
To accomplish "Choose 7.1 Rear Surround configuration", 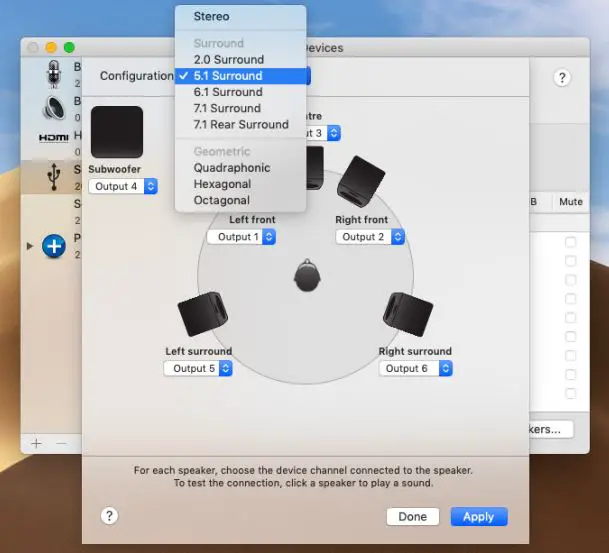I will [240, 125].
